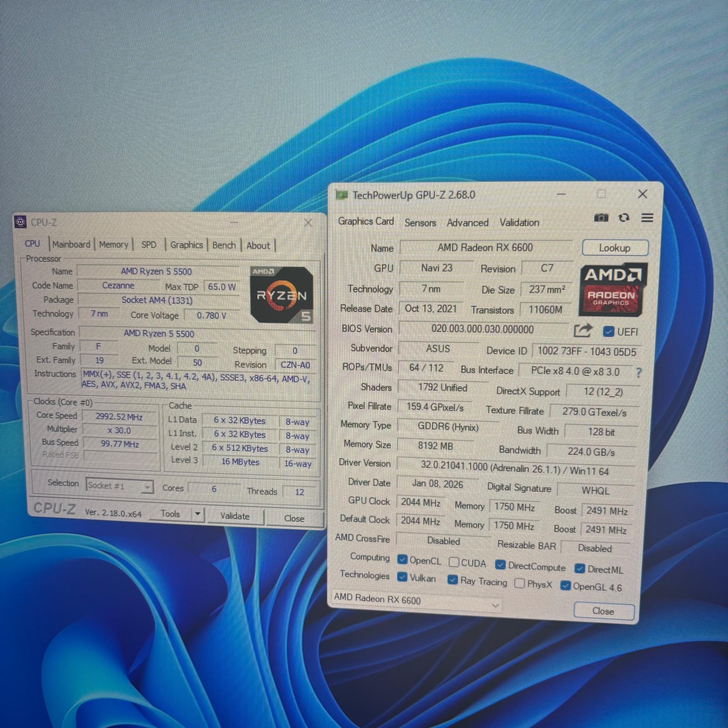Close the GPU-Z window with X
The width and height of the screenshot is (728, 728).
(x=642, y=194)
